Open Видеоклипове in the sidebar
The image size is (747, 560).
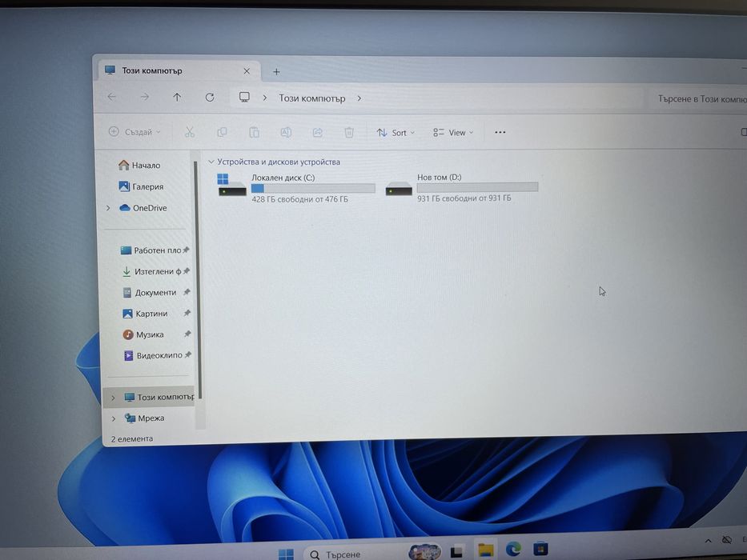pyautogui.click(x=153, y=355)
